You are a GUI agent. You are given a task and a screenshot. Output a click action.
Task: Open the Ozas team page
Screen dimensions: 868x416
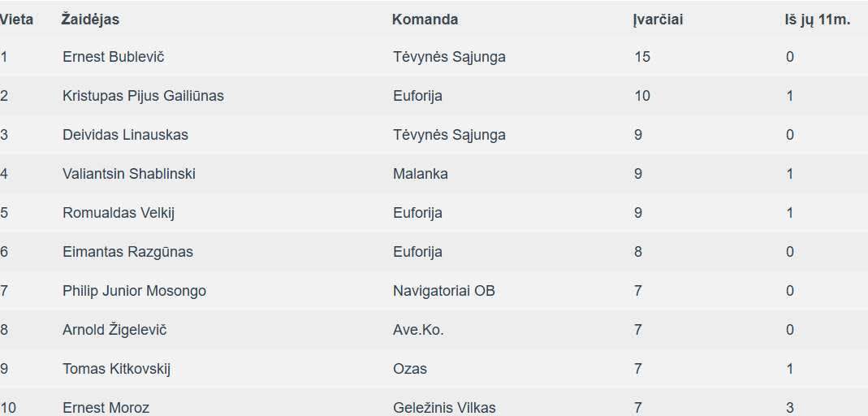pos(410,369)
